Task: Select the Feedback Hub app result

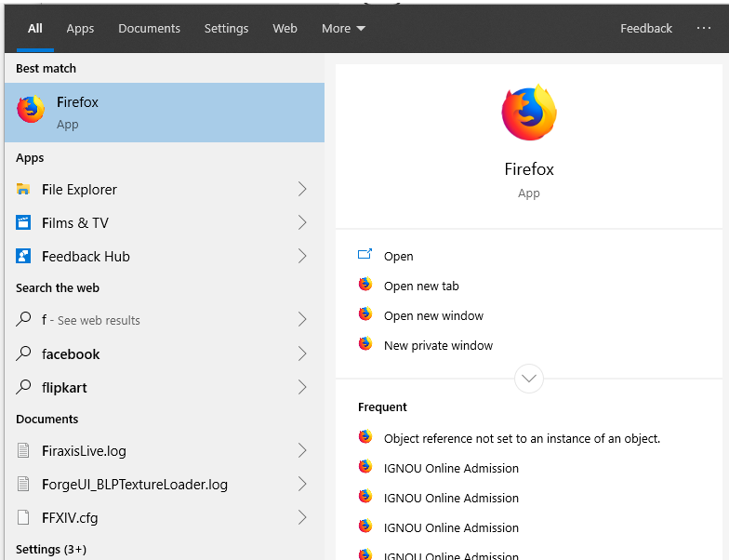Action: point(164,257)
